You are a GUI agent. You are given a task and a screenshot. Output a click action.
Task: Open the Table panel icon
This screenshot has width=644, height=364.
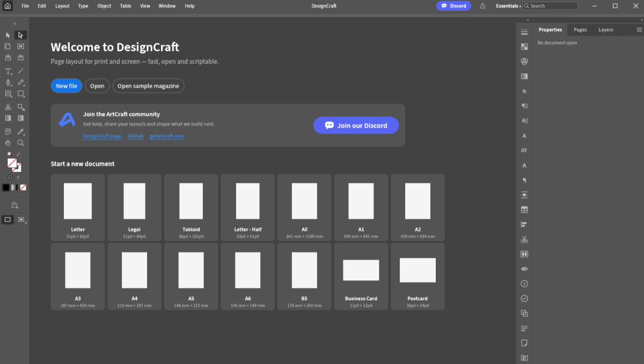[x=524, y=210]
